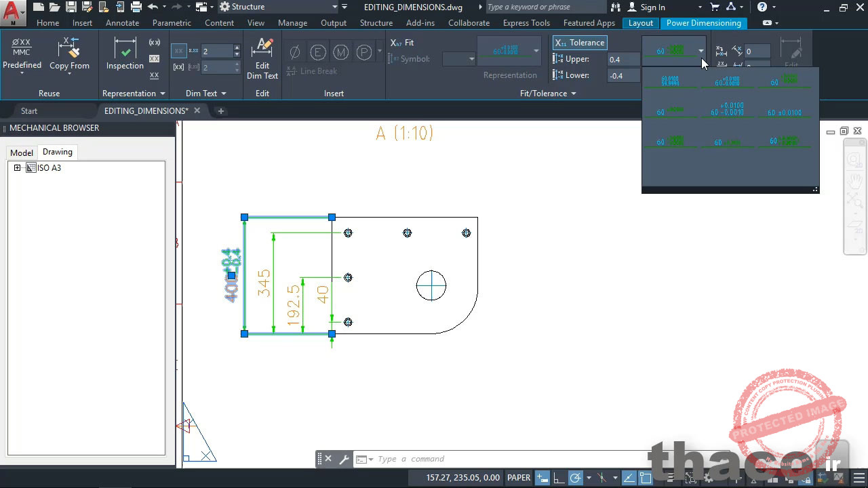Screen dimensions: 868x488
Task: Open the Annotate ribbon tab
Action: click(122, 23)
